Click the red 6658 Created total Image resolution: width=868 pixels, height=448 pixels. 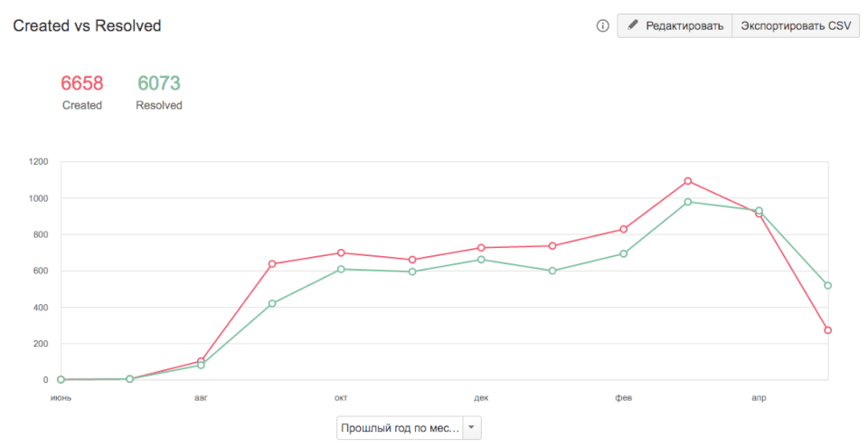[x=82, y=83]
